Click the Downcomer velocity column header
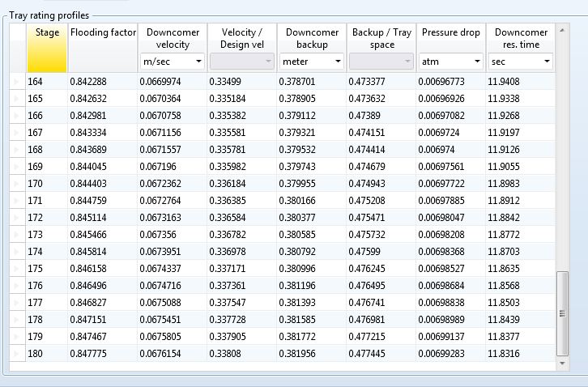The width and height of the screenshot is (588, 387). point(173,38)
